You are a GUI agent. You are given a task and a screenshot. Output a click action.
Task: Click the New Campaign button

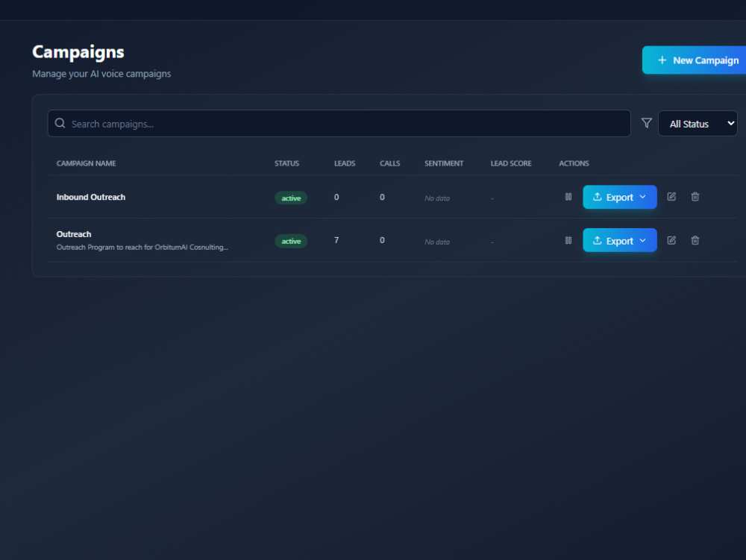pyautogui.click(x=694, y=60)
